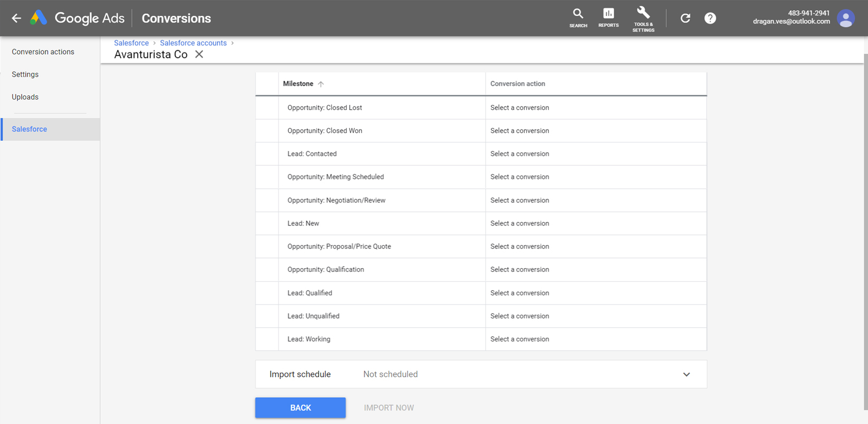Select a conversion for Opportunity: Closed Won
868x424 pixels.
click(519, 131)
